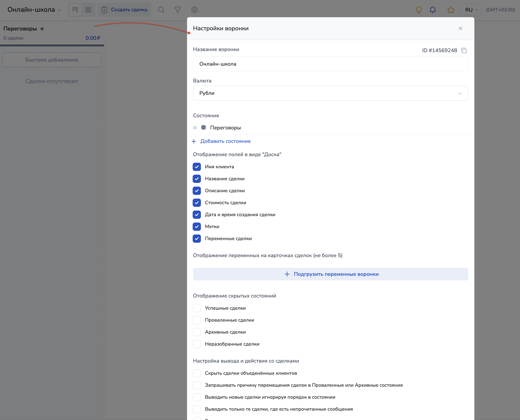Viewport: 520px width, 420px height.
Task: Switch to board view icon
Action: [75, 10]
